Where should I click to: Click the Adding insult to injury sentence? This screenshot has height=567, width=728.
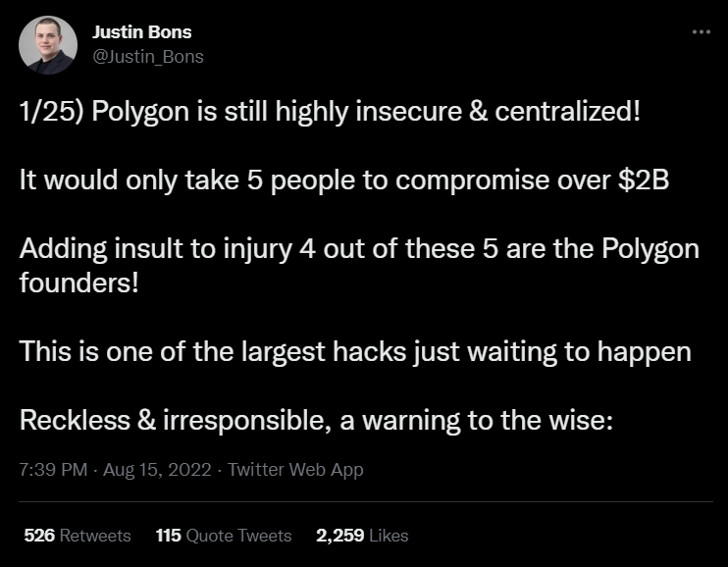359,266
